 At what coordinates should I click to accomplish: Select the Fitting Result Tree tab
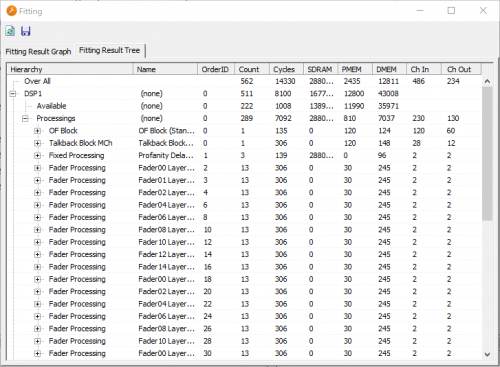109,50
